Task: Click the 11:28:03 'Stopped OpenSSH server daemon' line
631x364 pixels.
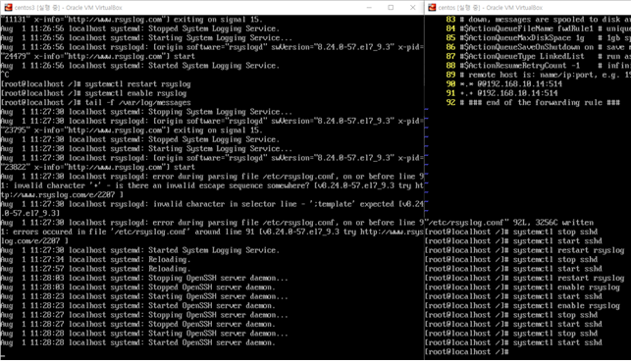Action: tap(138, 287)
